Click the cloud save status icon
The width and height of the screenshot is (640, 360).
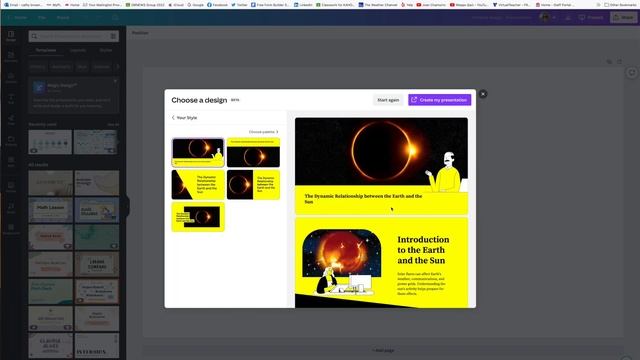115,18
